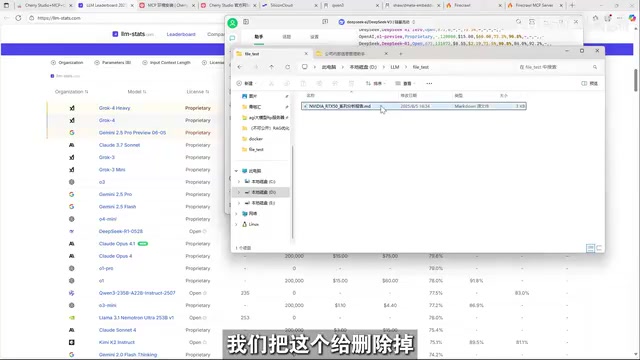The height and width of the screenshot is (360, 640).
Task: Click the Linux penguin icon in navigation pane
Action: (244, 224)
